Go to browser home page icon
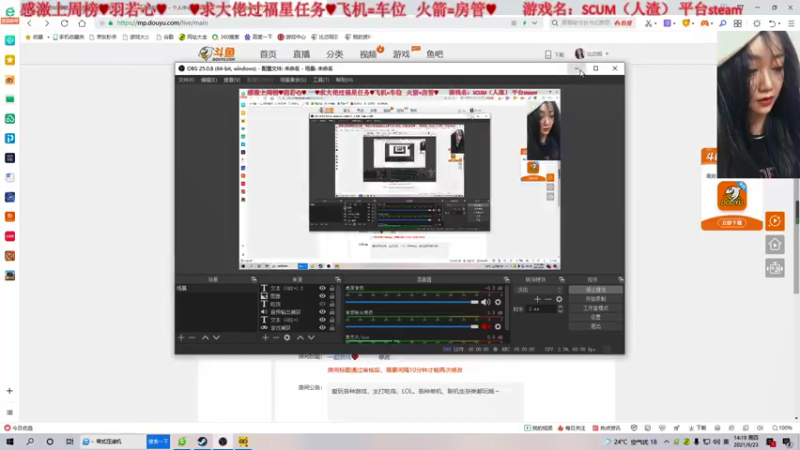Screen dimensions: 800x450 pyautogui.click(x=82, y=23)
